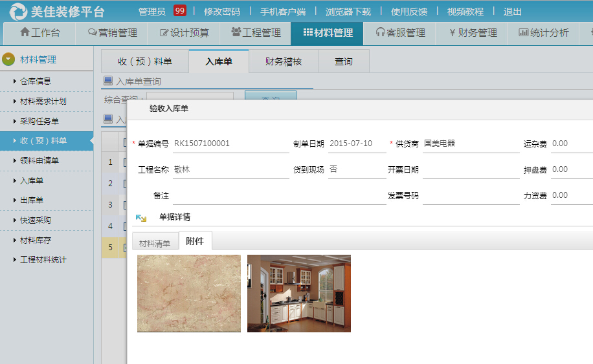Click the arrows icon beside 单据详情
The image size is (593, 364).
tap(141, 218)
